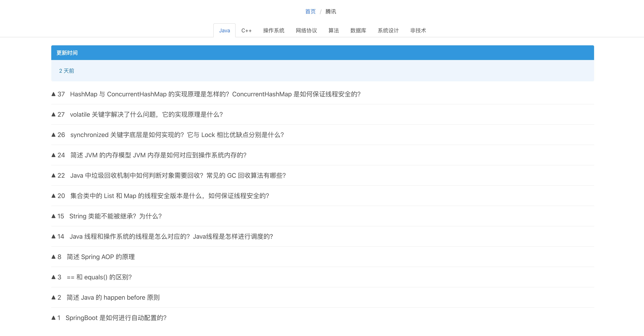644x336 pixels.
Task: Switch to 系统设计 tab
Action: coord(388,30)
